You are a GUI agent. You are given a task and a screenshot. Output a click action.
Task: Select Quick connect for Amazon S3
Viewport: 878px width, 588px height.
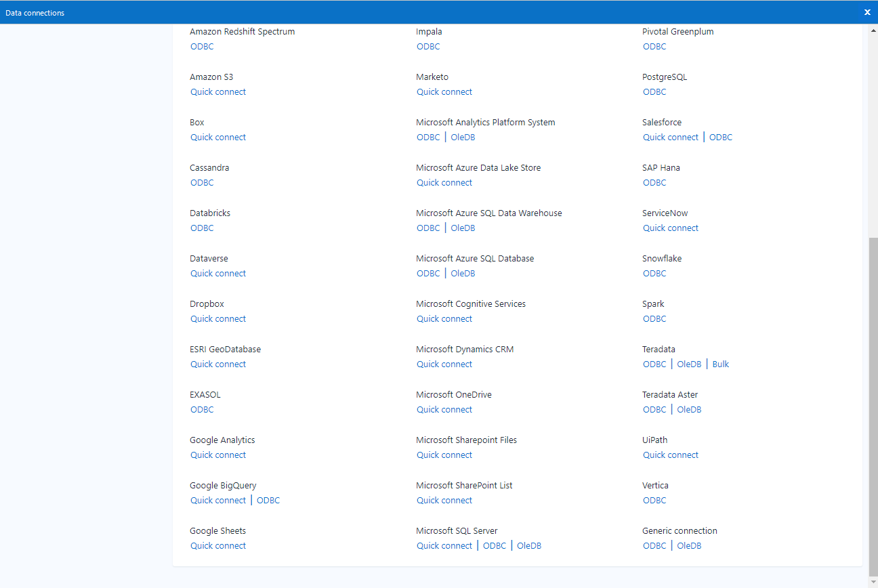pyautogui.click(x=218, y=91)
